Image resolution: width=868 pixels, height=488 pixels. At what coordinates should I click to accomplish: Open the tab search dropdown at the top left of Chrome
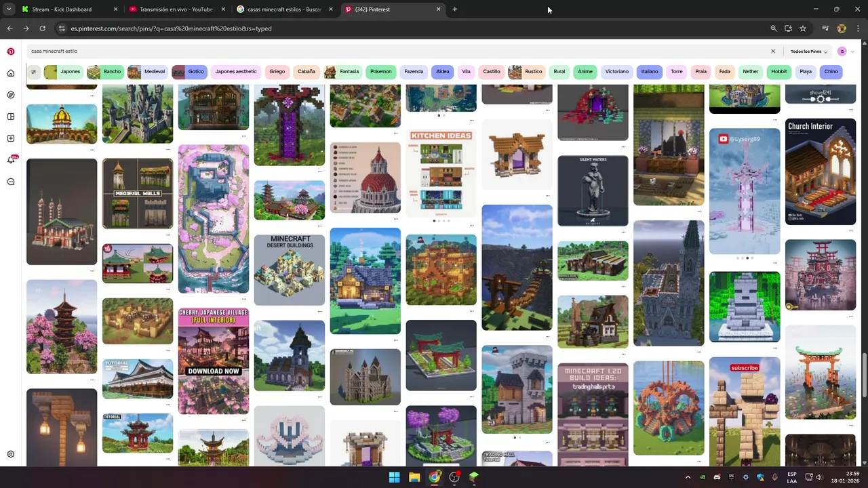[x=9, y=9]
